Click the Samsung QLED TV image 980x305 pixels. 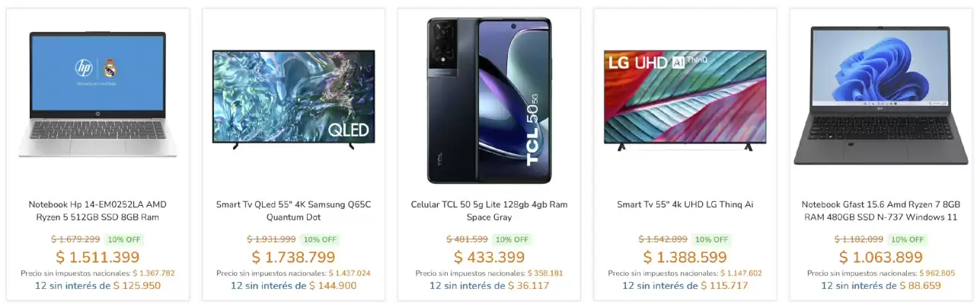293,98
